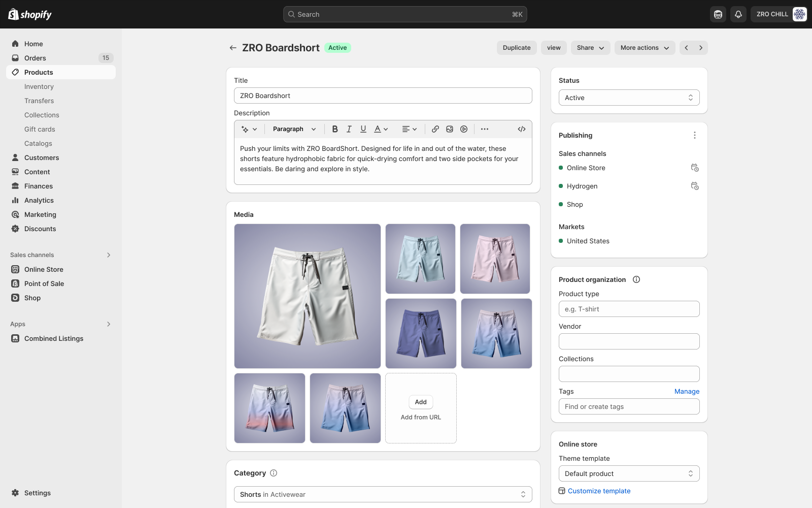812x508 pixels.
Task: Select the pink boardshort thumbnail
Action: click(495, 259)
